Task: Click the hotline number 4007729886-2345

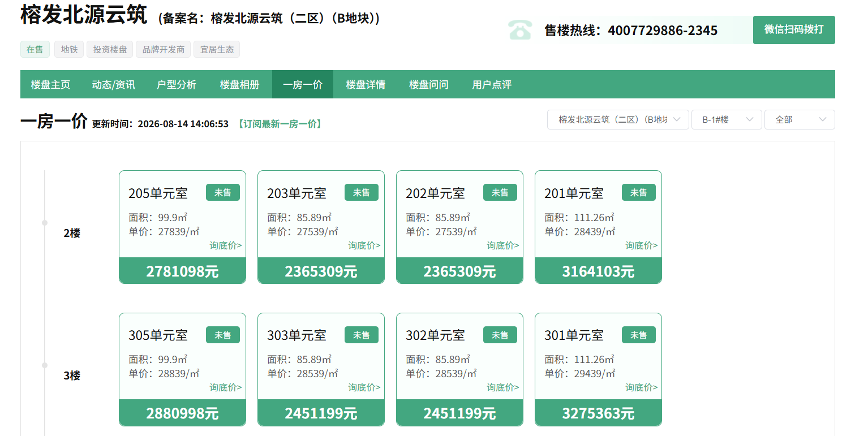Action: (663, 31)
